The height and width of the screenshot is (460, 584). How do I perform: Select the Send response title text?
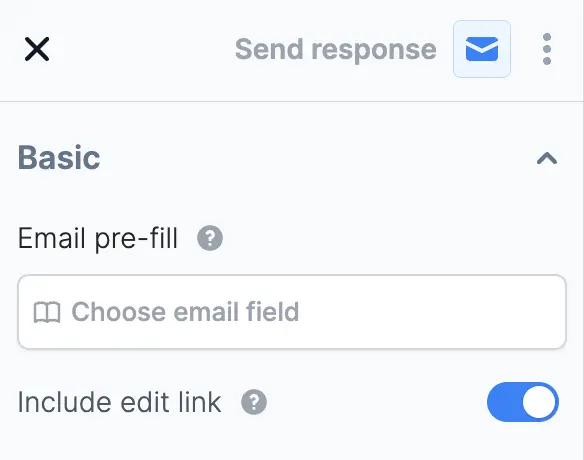[336, 50]
